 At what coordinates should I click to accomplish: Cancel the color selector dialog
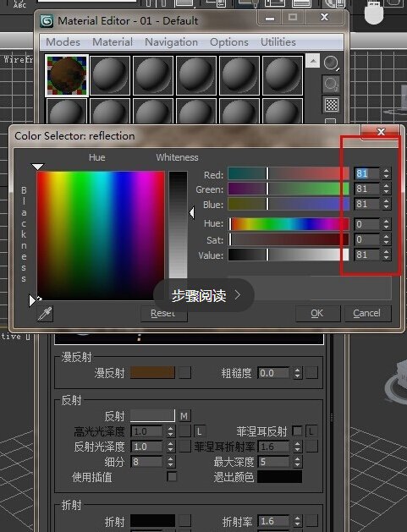[367, 313]
